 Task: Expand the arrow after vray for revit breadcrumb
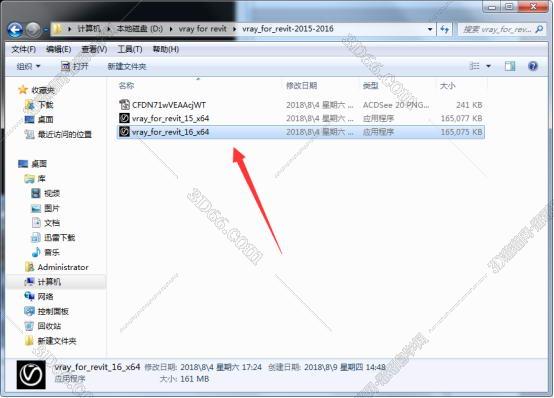click(234, 29)
